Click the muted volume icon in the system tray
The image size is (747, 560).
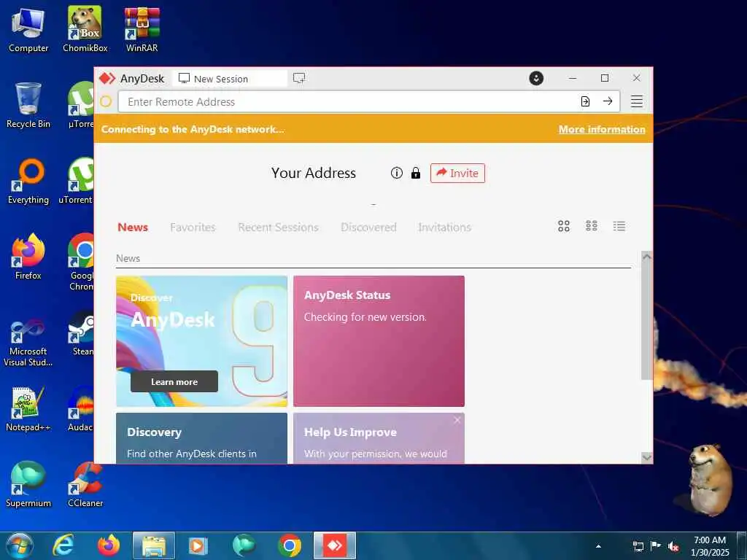coord(673,546)
